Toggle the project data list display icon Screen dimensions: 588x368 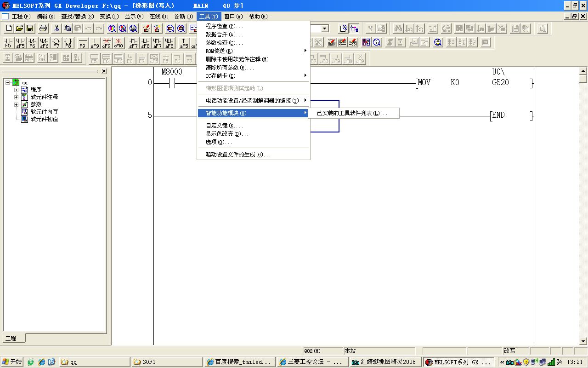(x=354, y=29)
